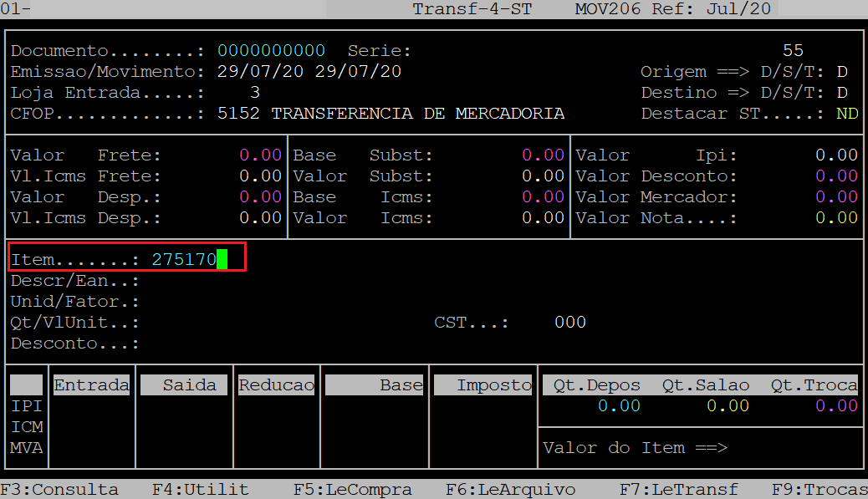Image resolution: width=868 pixels, height=499 pixels.
Task: Choose F6:LeArquivo in the bottom bar
Action: click(510, 490)
